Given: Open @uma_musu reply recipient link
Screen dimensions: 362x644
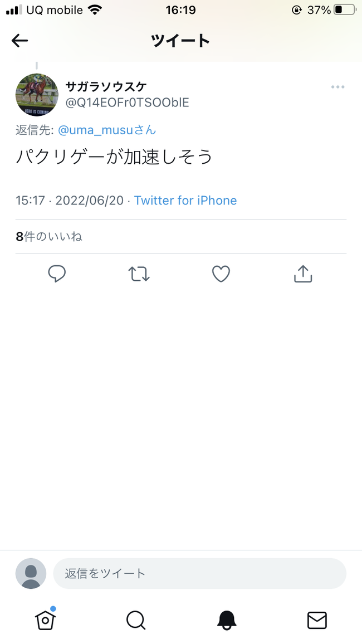Looking at the screenshot, I should [107, 130].
